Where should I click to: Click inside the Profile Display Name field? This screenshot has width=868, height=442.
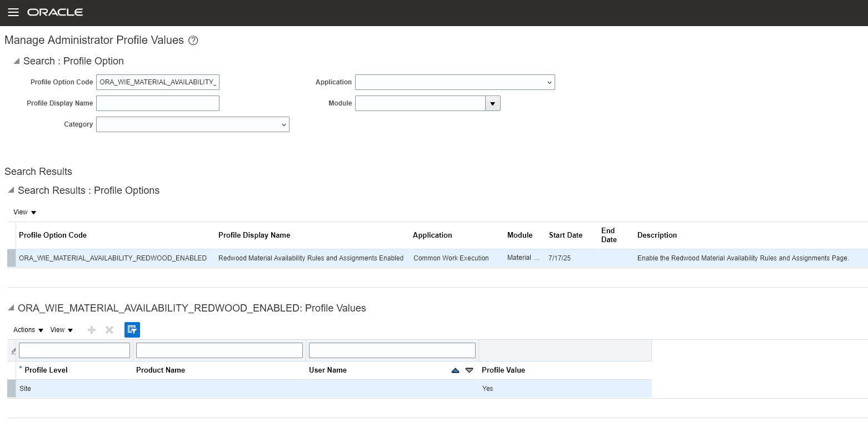(157, 103)
